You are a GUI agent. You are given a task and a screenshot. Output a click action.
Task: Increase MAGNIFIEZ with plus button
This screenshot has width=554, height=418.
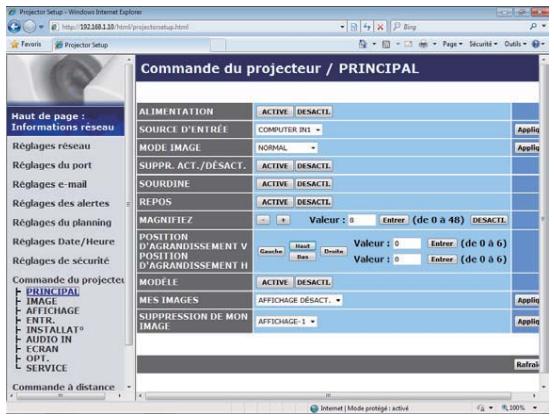283,220
